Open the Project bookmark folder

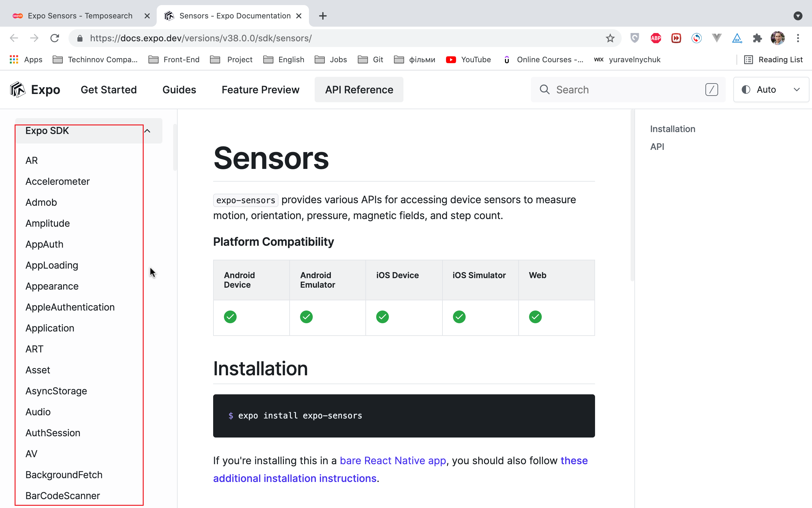pos(231,59)
